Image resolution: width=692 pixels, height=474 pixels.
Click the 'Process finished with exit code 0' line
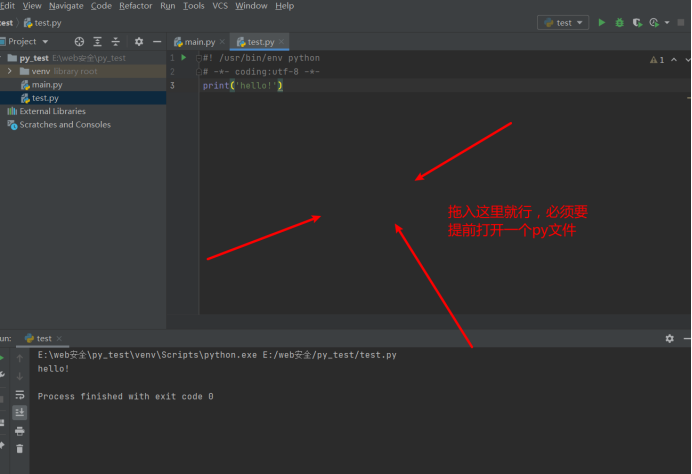125,396
